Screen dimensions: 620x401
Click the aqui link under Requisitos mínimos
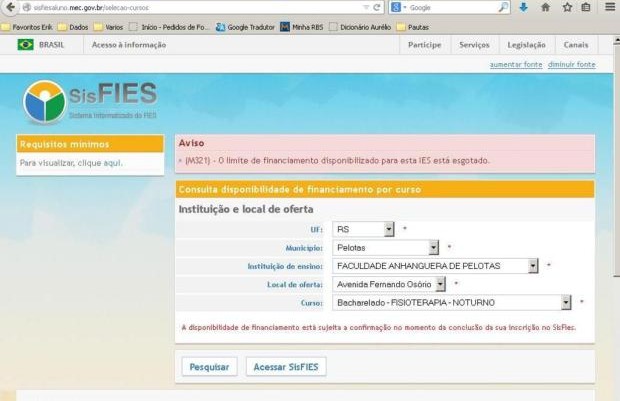coord(113,163)
